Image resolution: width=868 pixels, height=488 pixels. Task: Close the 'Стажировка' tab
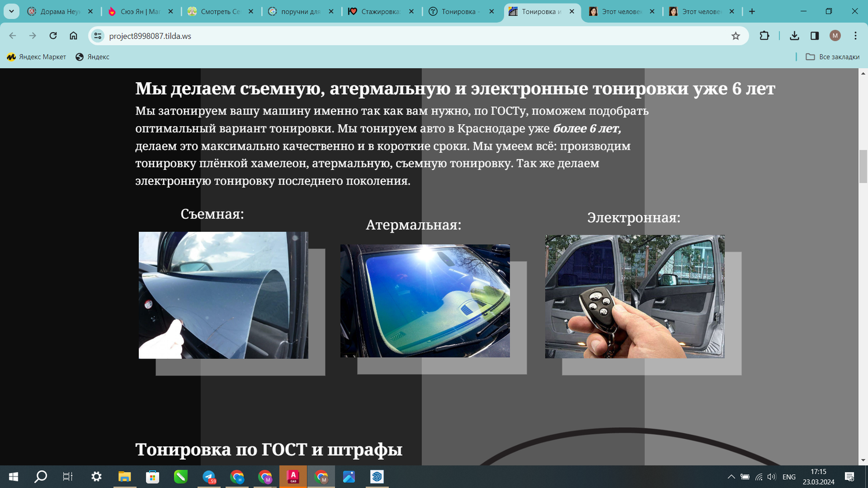tap(411, 11)
